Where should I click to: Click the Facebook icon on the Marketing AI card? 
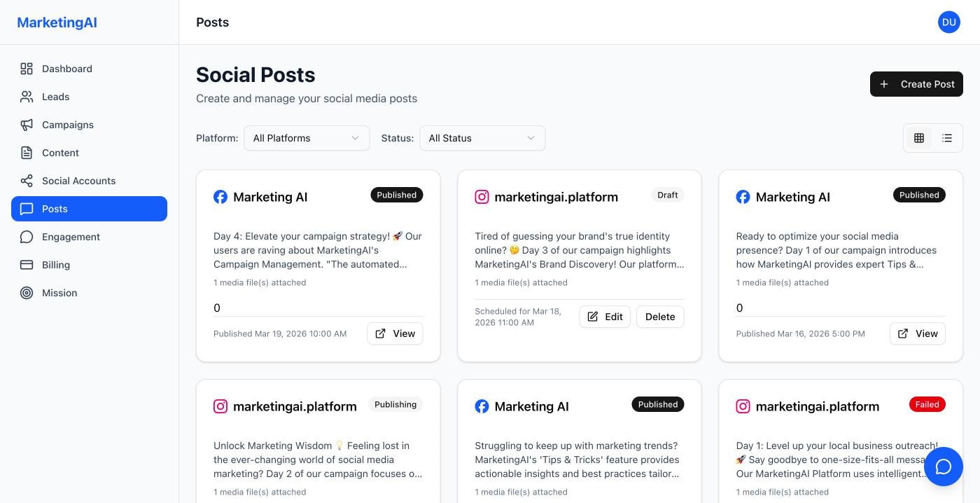tap(220, 197)
